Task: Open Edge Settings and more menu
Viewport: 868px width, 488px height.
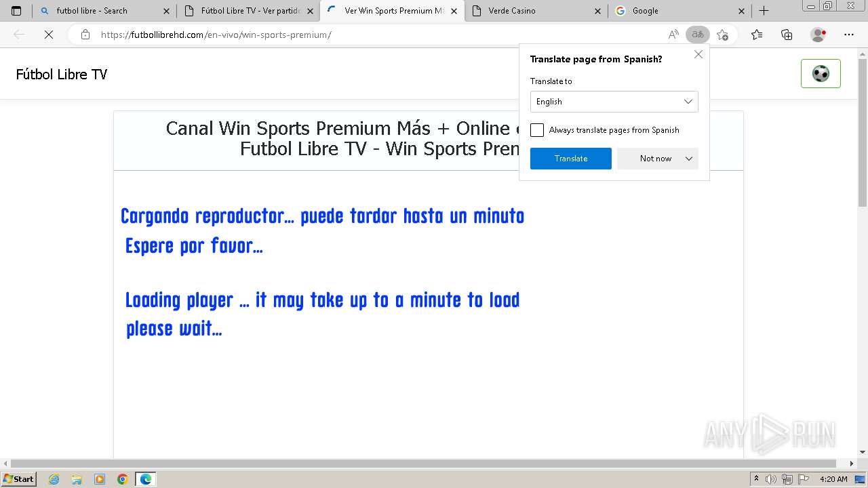Action: click(849, 35)
